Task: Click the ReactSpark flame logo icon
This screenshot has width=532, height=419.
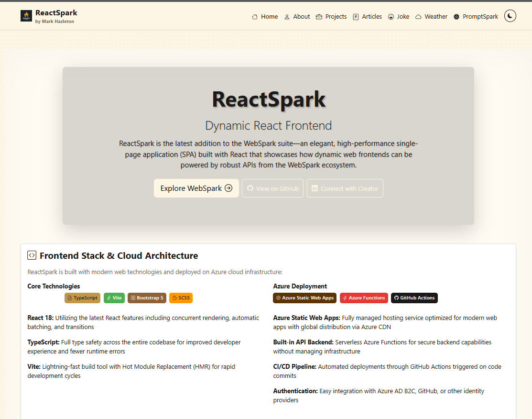Action: pos(26,15)
